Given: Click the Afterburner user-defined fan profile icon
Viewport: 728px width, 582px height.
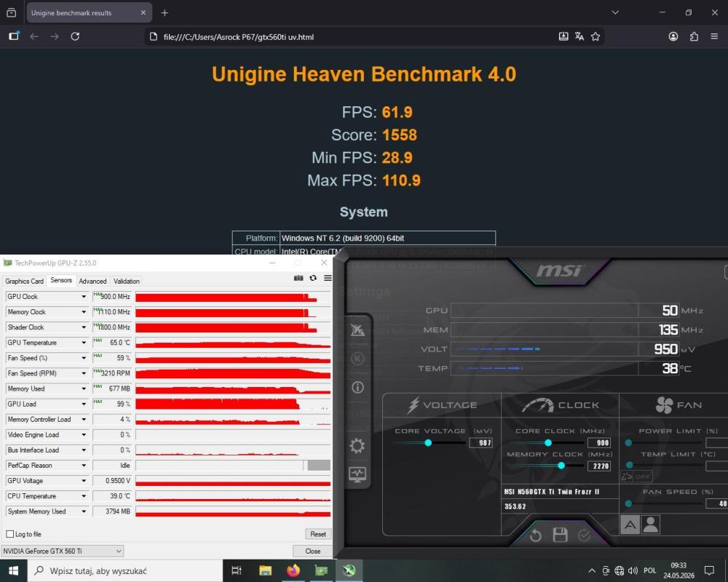Looking at the screenshot, I should tap(650, 525).
